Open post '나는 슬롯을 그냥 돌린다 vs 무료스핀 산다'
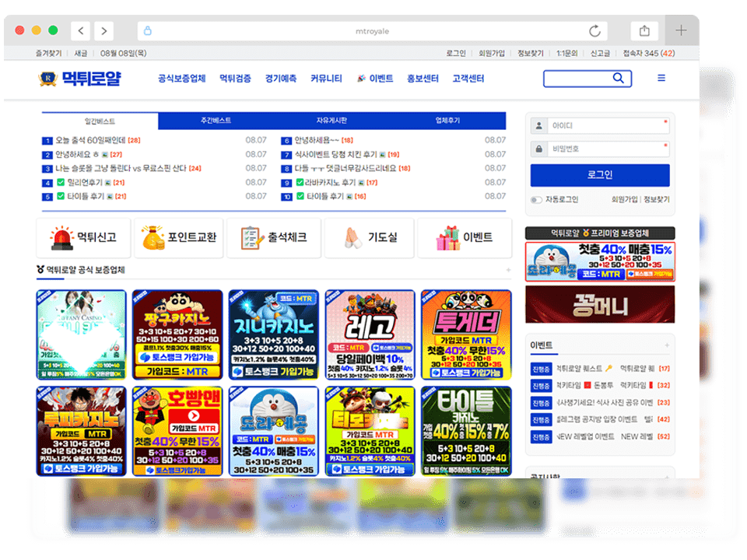Image resolution: width=747 pixels, height=560 pixels. [121, 169]
